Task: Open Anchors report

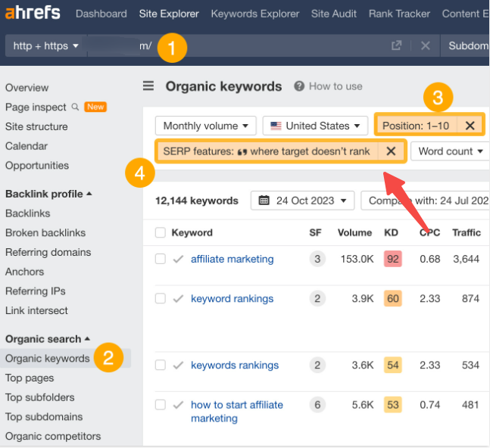Action: click(x=24, y=272)
